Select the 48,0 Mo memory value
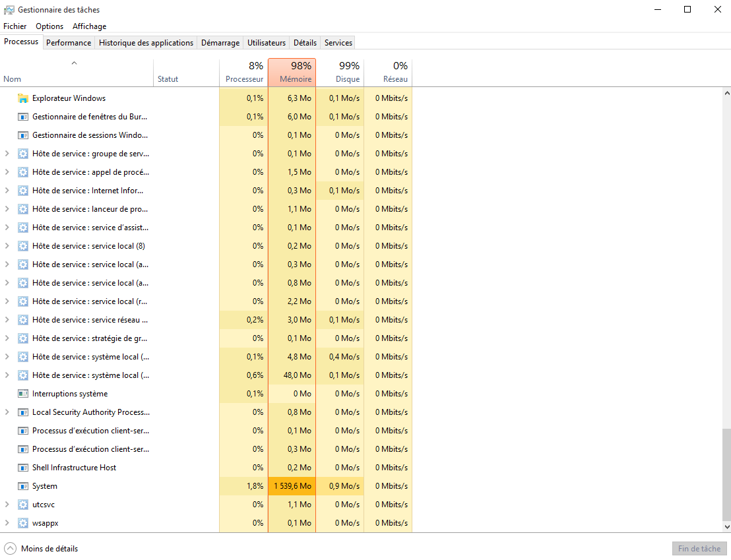Image resolution: width=731 pixels, height=560 pixels. click(292, 375)
